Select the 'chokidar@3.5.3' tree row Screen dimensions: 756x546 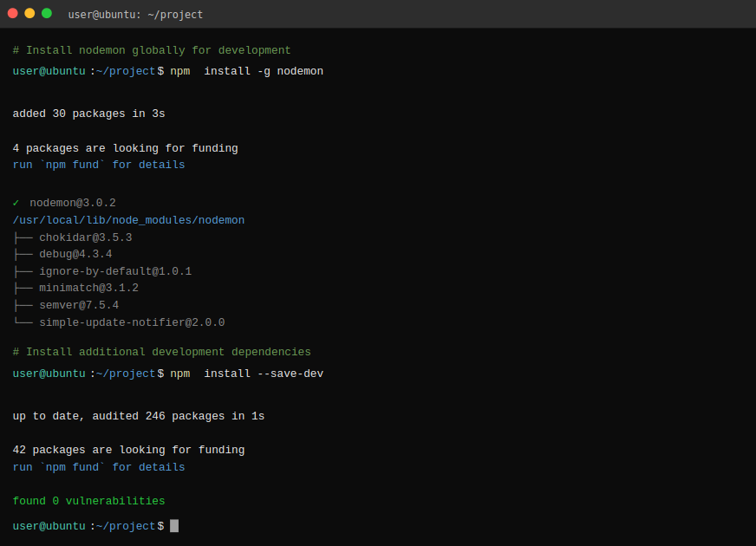[x=73, y=237]
